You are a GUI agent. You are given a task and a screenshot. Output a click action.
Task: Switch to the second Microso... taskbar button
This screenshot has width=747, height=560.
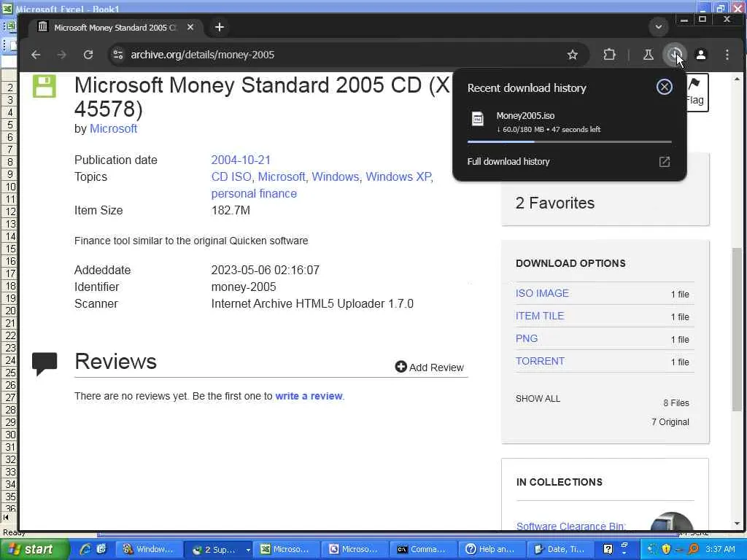355,549
